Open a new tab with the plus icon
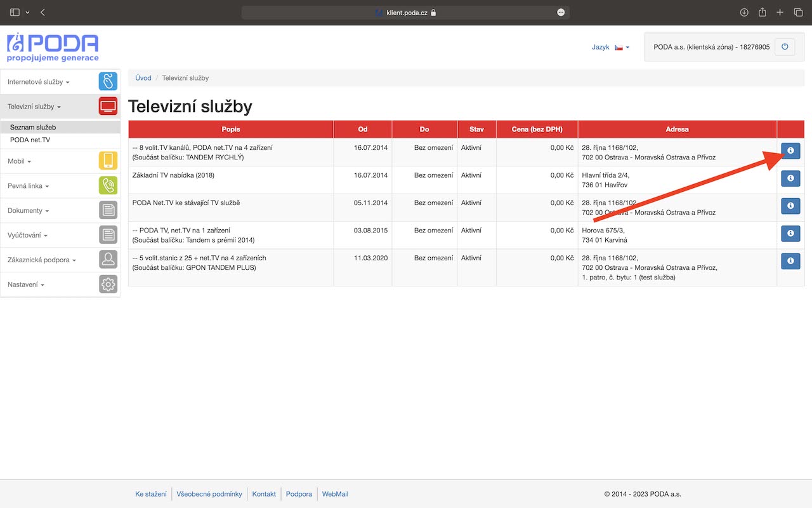Screen dimensions: 812x508 [x=780, y=12]
